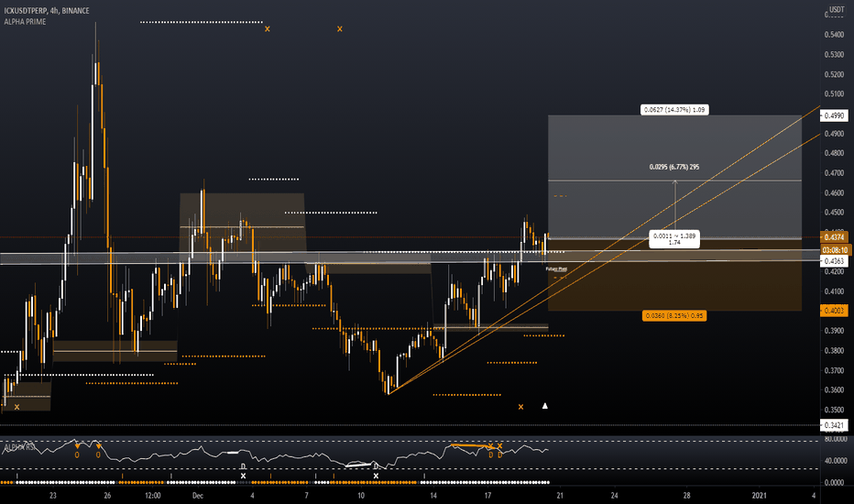Click the RSI scale value 80.0000
The width and height of the screenshot is (854, 504).
point(836,439)
